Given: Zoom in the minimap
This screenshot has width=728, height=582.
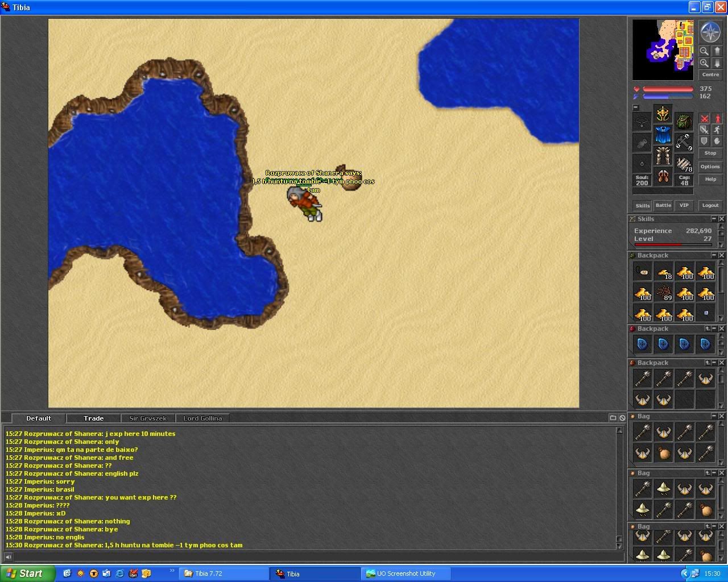Looking at the screenshot, I should (704, 63).
